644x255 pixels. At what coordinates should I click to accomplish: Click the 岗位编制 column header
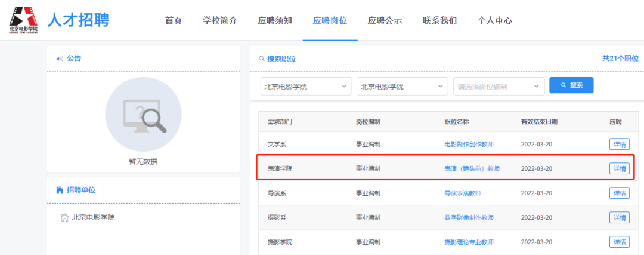pyautogui.click(x=368, y=122)
